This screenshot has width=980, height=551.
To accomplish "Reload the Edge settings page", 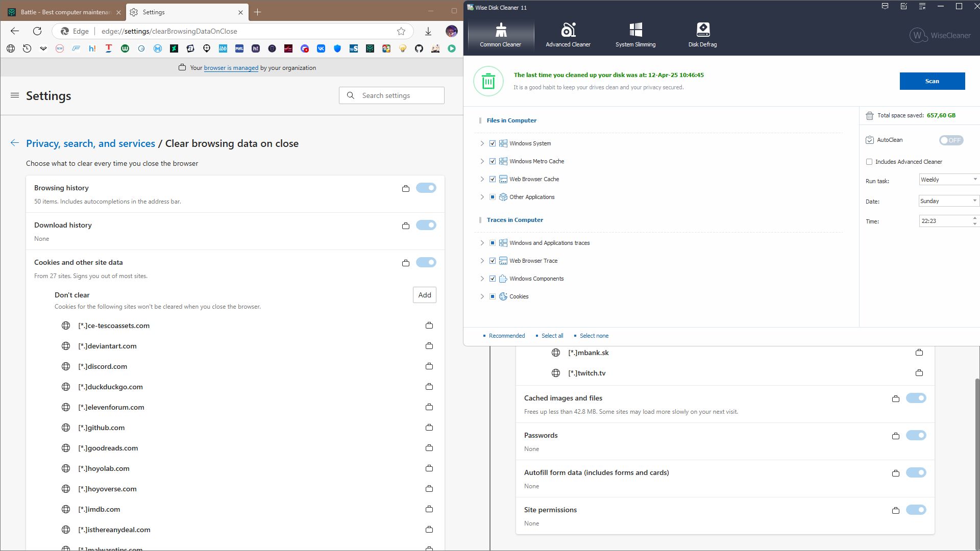I will 37,31.
